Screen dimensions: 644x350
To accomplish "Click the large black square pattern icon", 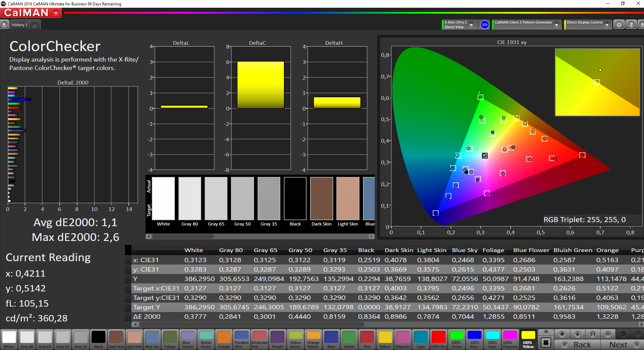I will click(546, 343).
